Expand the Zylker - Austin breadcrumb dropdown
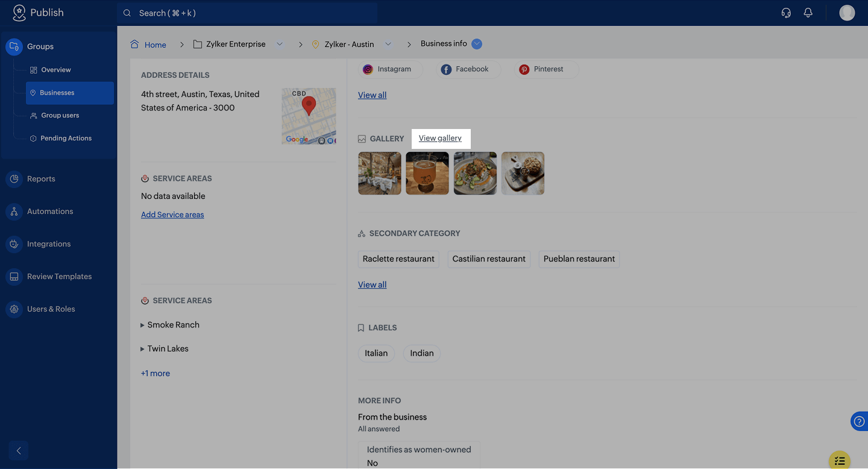Viewport: 868px width, 469px height. pos(388,44)
